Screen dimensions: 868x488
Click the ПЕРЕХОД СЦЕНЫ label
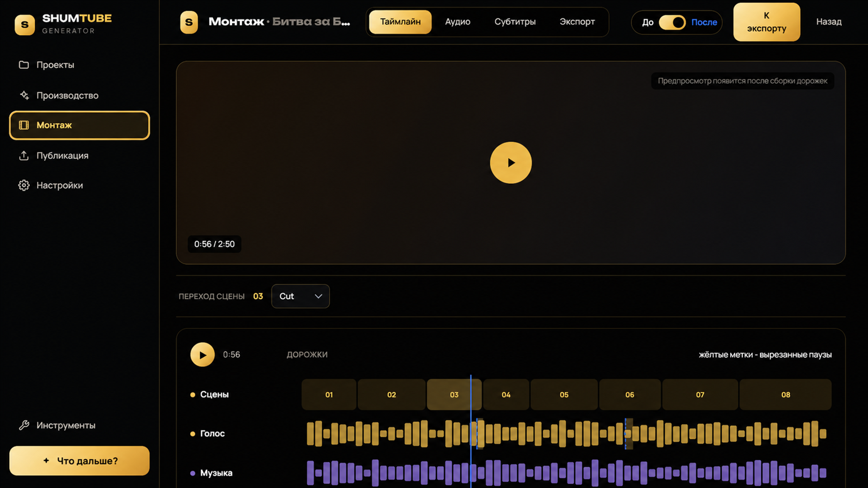tap(211, 296)
